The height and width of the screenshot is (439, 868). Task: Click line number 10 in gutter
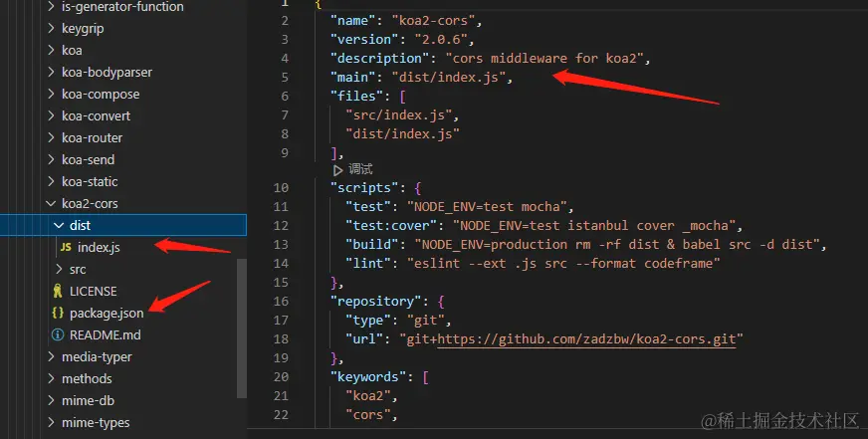[x=281, y=188]
